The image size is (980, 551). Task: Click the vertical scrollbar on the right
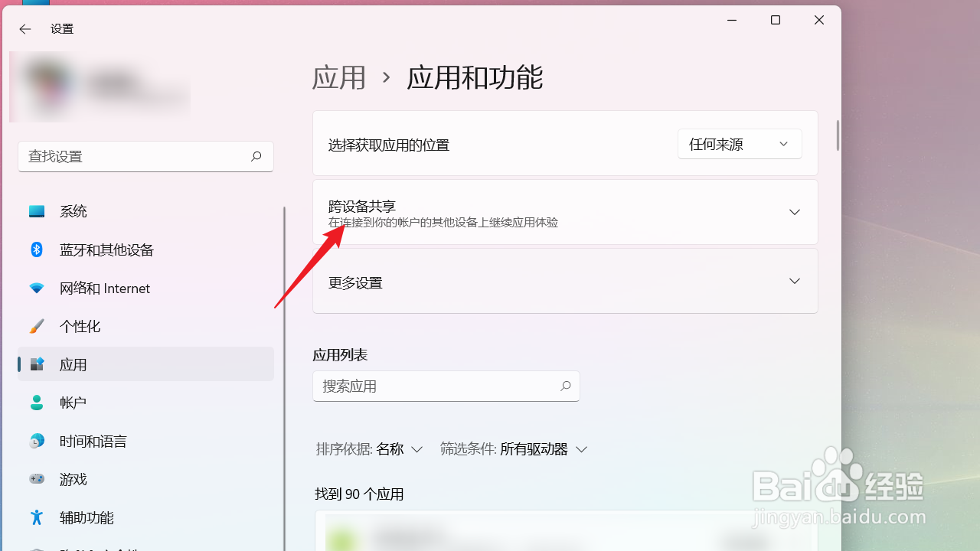839,138
